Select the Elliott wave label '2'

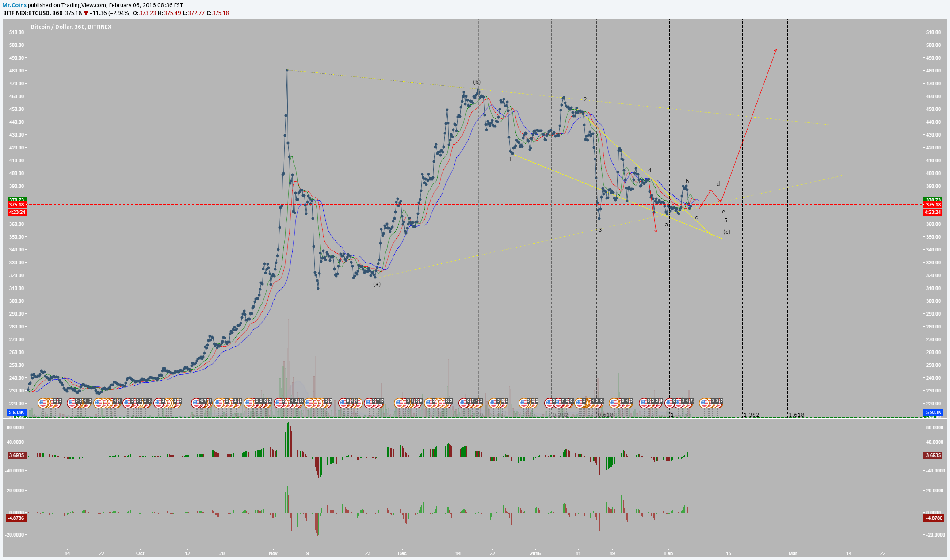pyautogui.click(x=585, y=99)
